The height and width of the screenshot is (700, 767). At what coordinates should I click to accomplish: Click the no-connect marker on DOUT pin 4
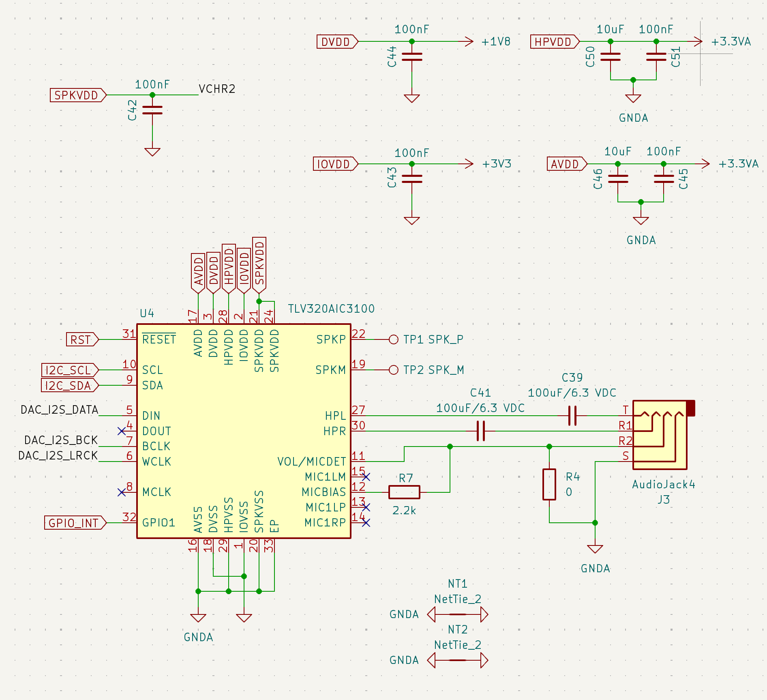[x=122, y=431]
